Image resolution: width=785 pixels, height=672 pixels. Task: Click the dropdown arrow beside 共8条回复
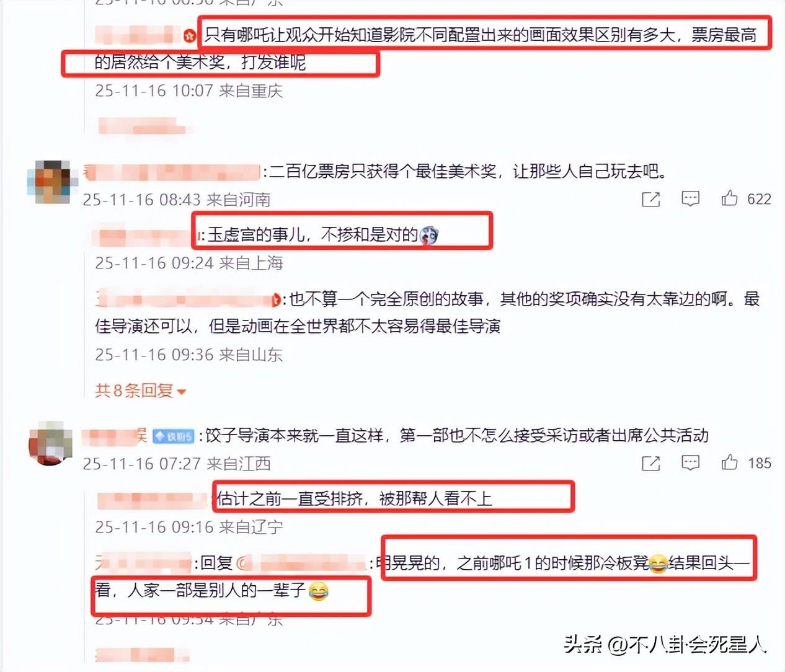click(181, 392)
